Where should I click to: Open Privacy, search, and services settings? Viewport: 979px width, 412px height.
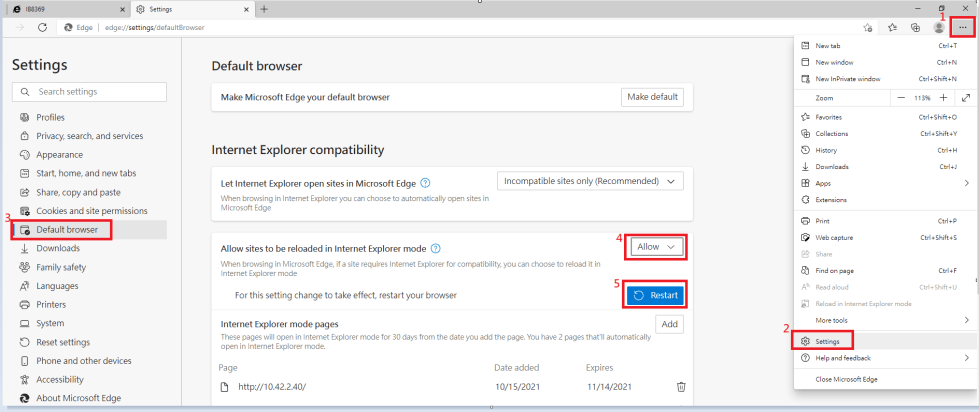pyautogui.click(x=89, y=136)
